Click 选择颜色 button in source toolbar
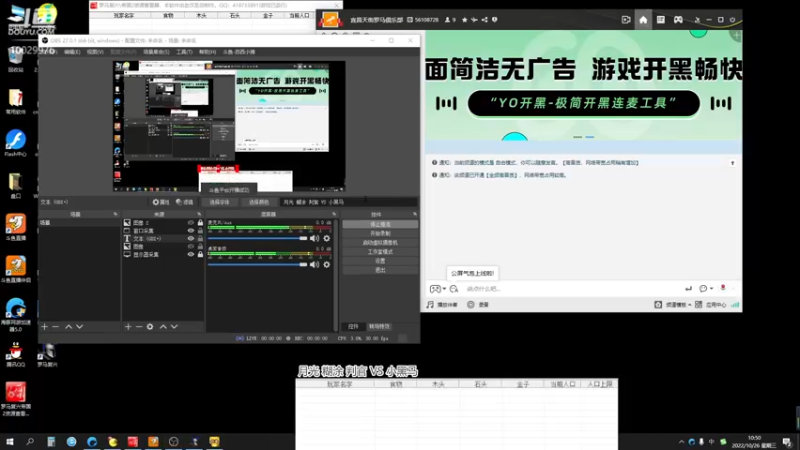Viewport: 800px width, 450px height. (x=259, y=202)
